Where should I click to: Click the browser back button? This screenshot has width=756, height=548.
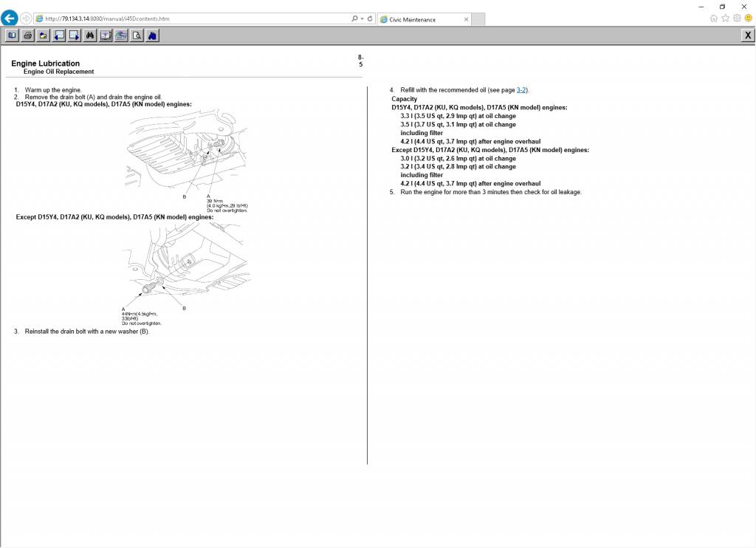tap(10, 18)
